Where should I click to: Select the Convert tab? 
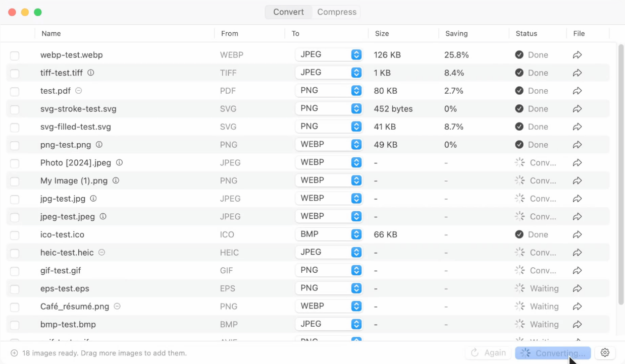click(288, 12)
